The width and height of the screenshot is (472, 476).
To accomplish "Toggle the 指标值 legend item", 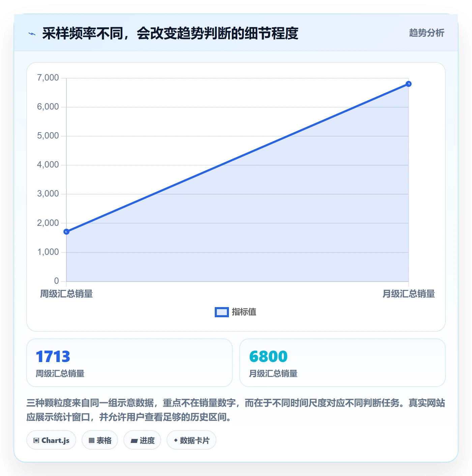I will click(x=236, y=312).
